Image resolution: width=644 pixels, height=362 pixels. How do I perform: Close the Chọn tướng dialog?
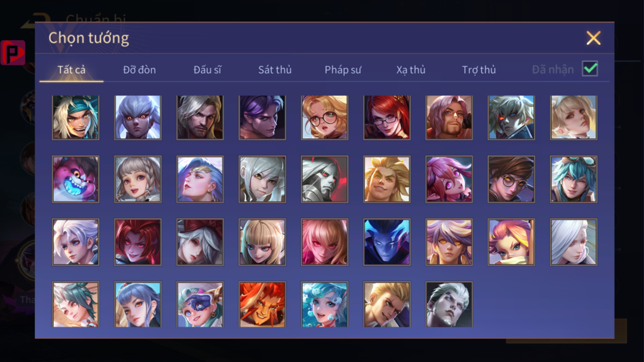click(x=593, y=38)
